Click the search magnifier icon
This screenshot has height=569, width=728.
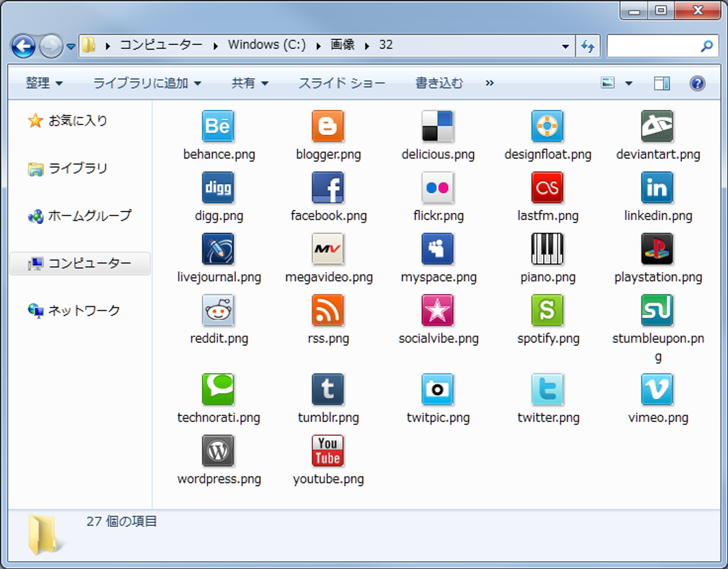click(707, 46)
